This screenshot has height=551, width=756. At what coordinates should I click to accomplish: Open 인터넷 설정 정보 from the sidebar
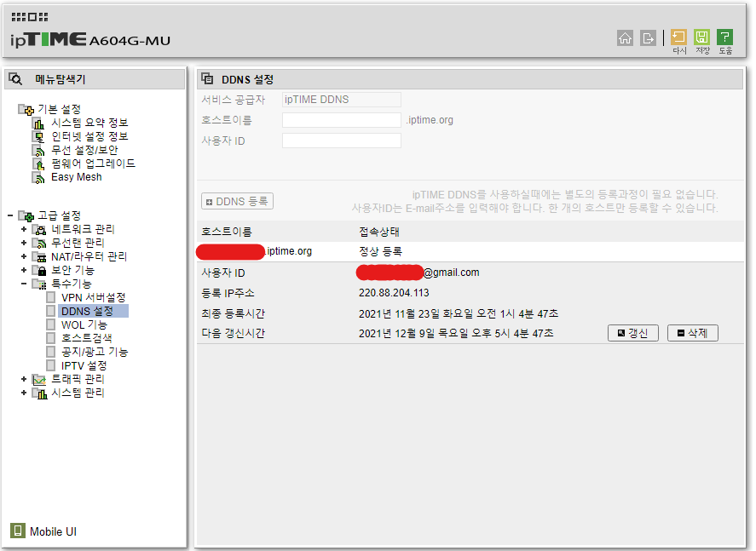89,135
